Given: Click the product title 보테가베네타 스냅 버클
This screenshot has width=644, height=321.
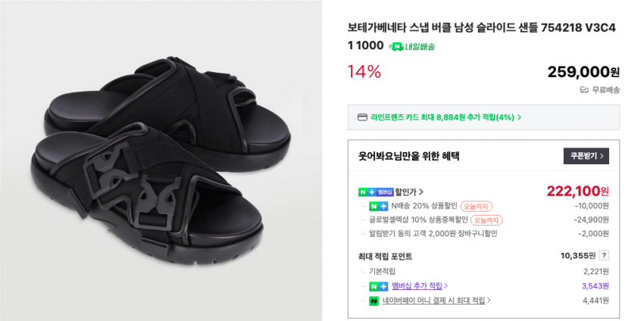Looking at the screenshot, I should point(481,27).
